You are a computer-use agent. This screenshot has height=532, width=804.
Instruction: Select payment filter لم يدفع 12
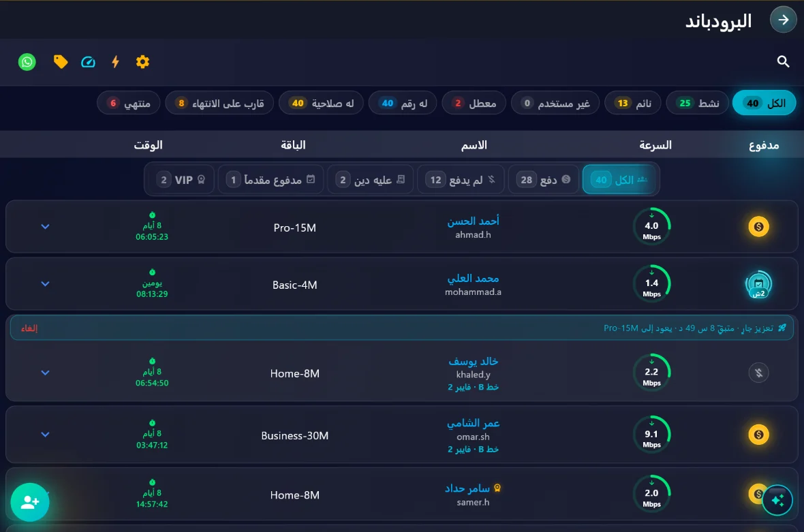[461, 179]
